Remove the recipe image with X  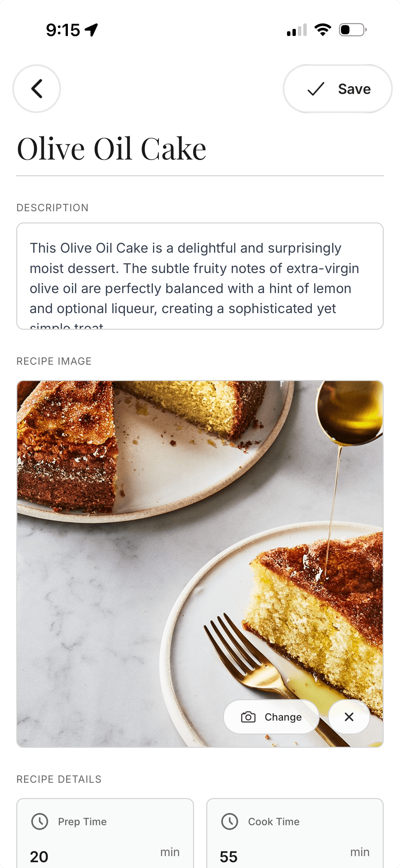pos(349,717)
